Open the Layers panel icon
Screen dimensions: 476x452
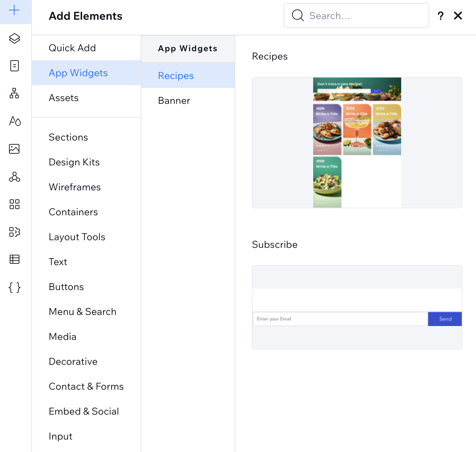tap(14, 38)
